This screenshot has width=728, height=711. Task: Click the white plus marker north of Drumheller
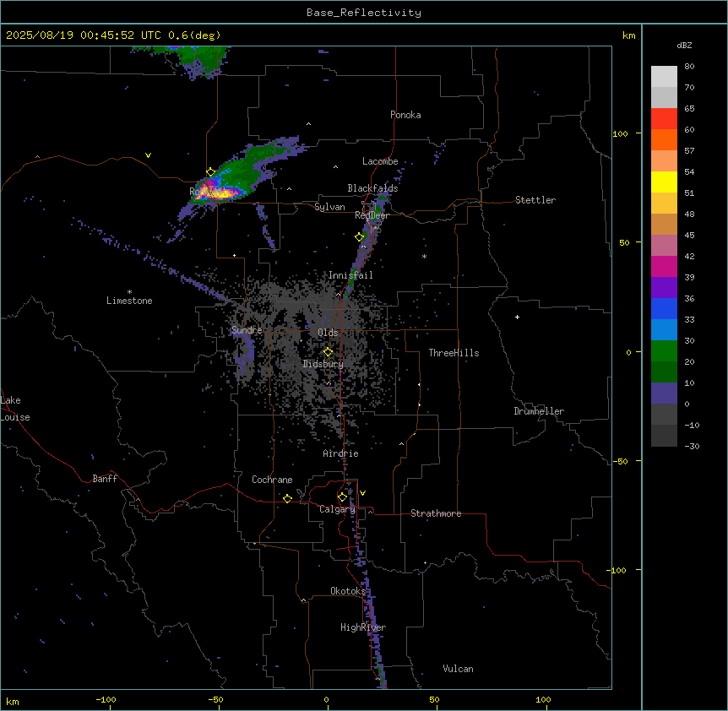(x=517, y=317)
